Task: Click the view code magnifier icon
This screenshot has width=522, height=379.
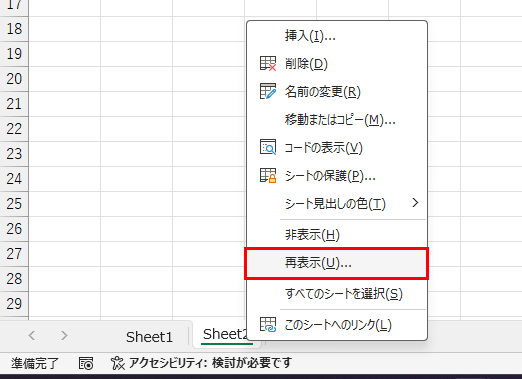Action: pos(268,147)
